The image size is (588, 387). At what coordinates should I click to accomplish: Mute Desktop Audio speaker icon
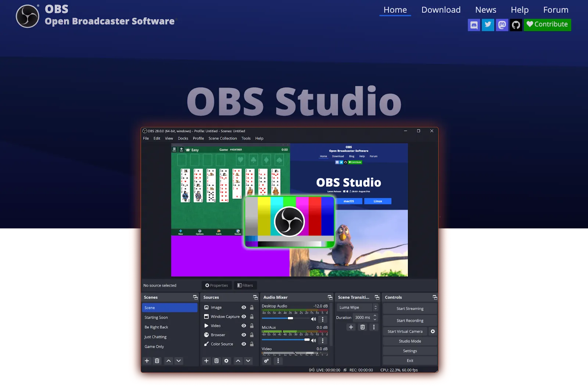pyautogui.click(x=313, y=319)
